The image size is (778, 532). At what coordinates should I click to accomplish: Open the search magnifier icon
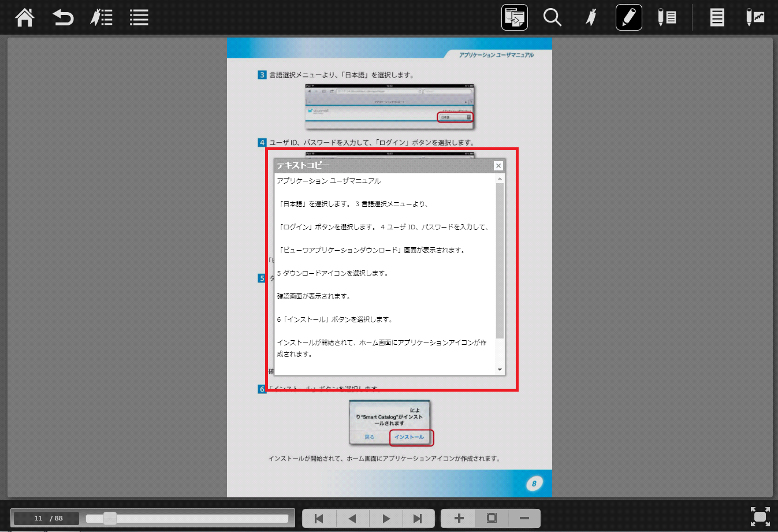552,17
